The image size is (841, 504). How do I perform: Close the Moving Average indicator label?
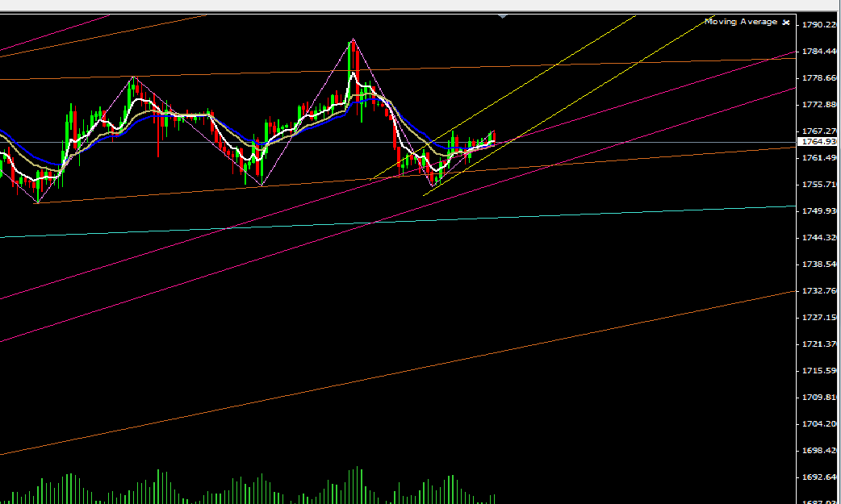(785, 23)
